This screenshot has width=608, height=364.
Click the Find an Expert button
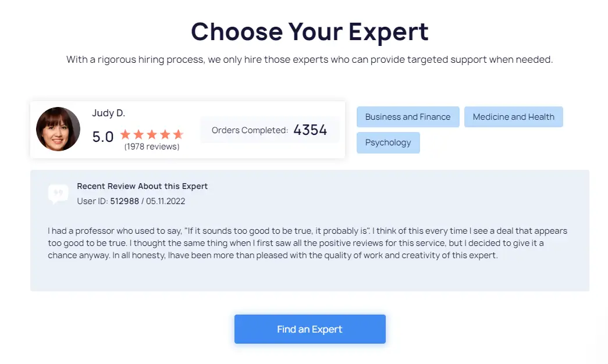tap(310, 329)
